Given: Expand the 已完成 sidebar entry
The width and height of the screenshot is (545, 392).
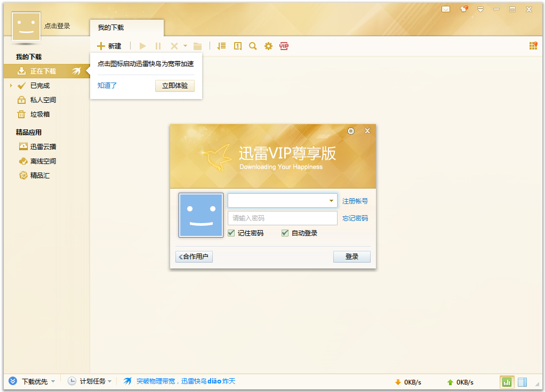Looking at the screenshot, I should point(11,85).
